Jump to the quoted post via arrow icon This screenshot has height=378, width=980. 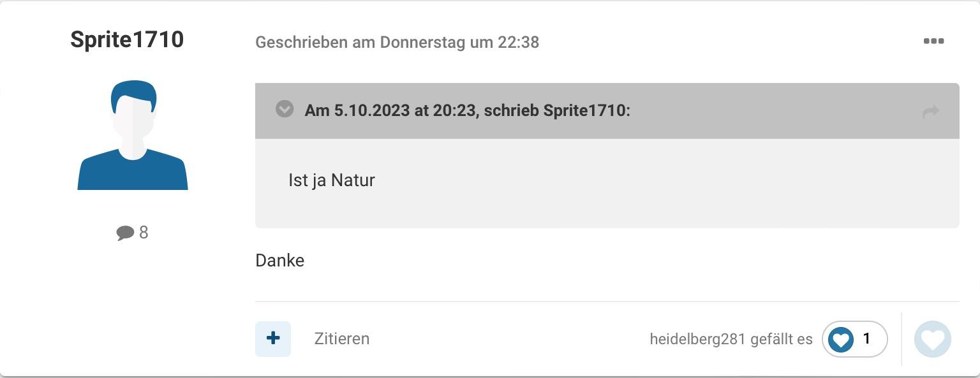pyautogui.click(x=931, y=112)
